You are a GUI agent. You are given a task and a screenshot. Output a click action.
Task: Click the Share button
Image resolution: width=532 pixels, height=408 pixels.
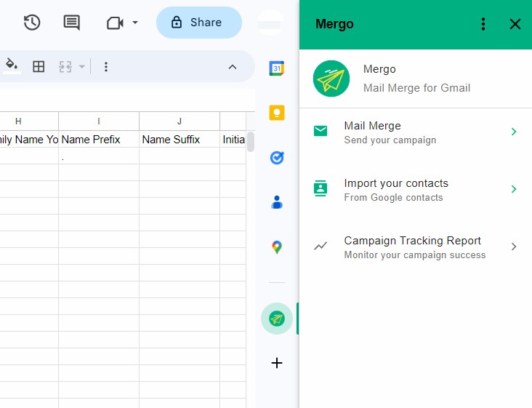tap(198, 23)
